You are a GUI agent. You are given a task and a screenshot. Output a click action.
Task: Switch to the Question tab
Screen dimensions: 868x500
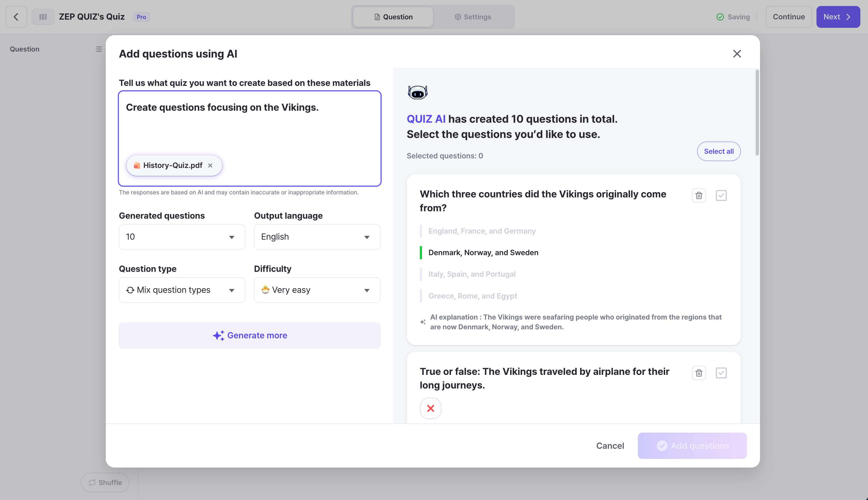point(393,17)
